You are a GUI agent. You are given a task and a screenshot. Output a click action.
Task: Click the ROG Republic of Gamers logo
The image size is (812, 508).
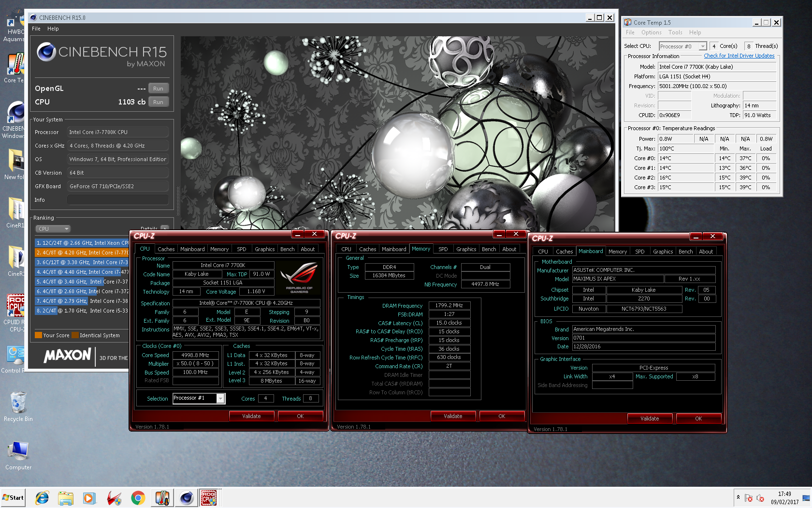(x=299, y=277)
